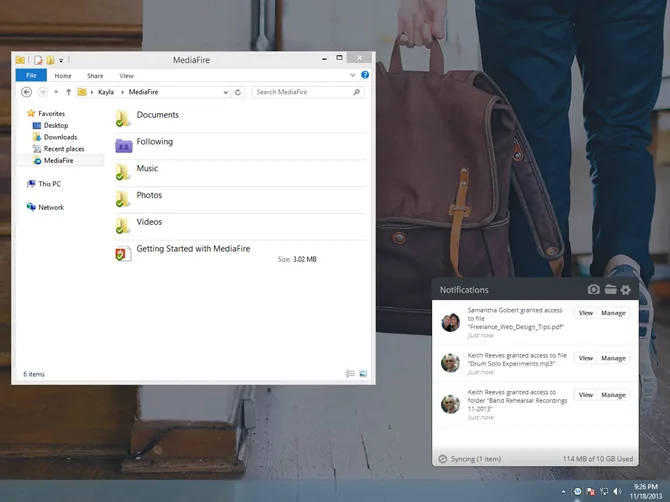View the Freelance_Web_Design_Tips.pdf notification

coord(586,313)
